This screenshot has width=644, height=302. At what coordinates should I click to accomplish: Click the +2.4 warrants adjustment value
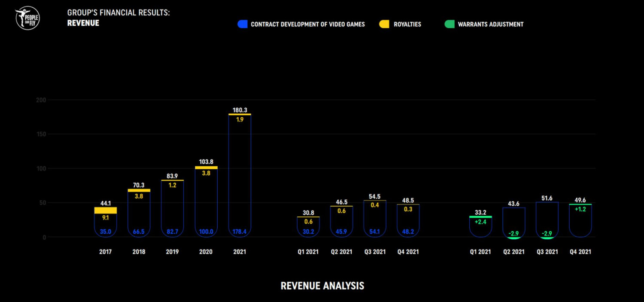click(x=480, y=222)
